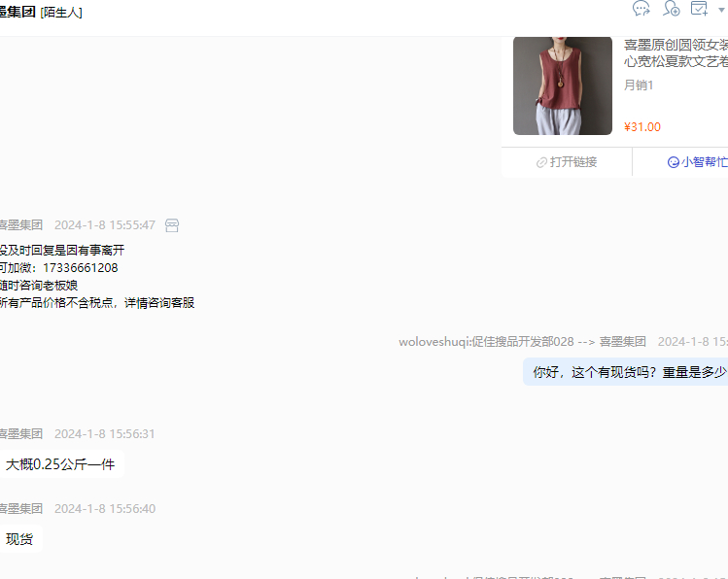Click the ¥31.00 product price
Viewport: 728px width, 579px height.
pos(642,127)
